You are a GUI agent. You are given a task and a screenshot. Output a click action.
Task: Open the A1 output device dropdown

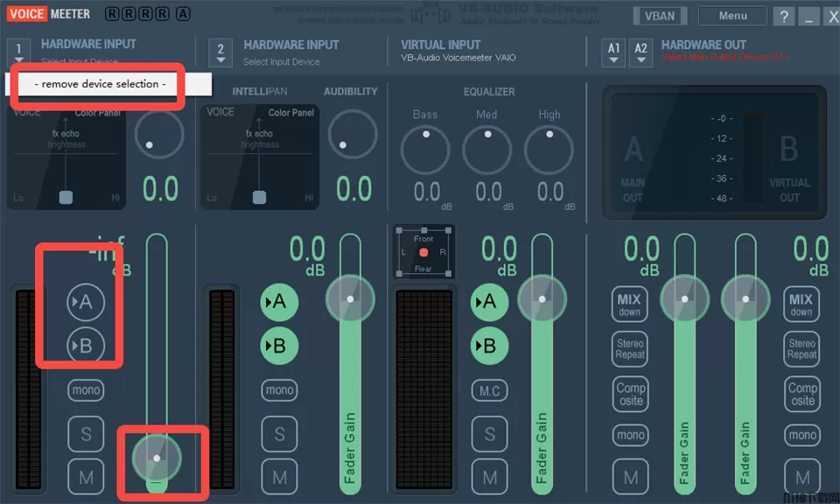[613, 53]
